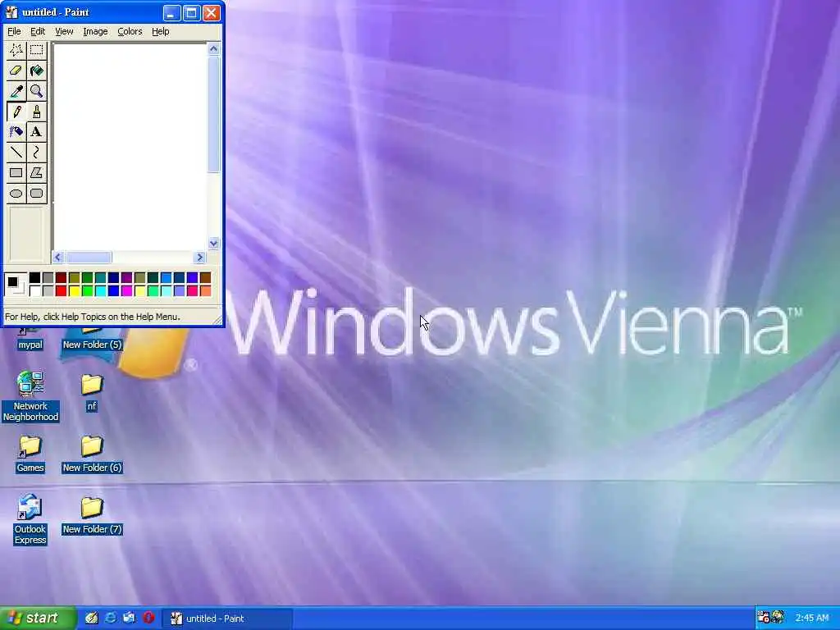840x630 pixels.
Task: Activate the Pick Color eyedropper tool
Action: tap(16, 91)
